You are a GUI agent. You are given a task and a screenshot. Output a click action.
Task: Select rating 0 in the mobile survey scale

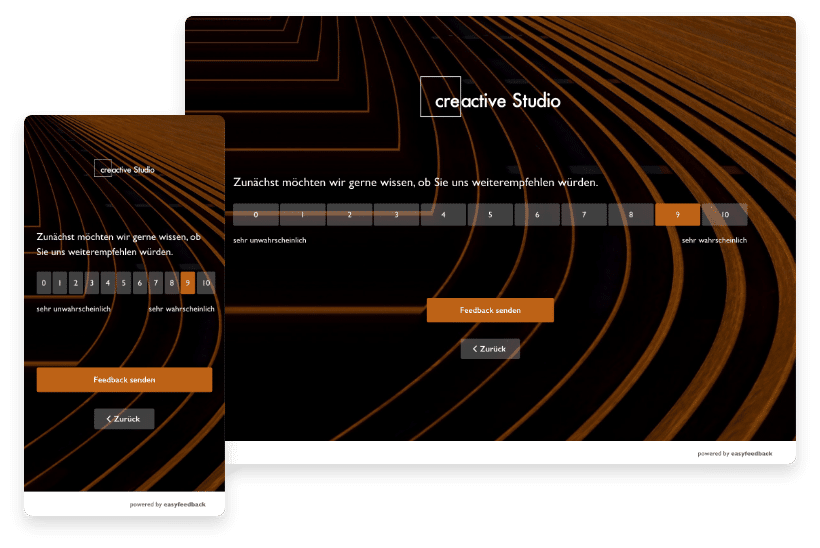tap(44, 283)
